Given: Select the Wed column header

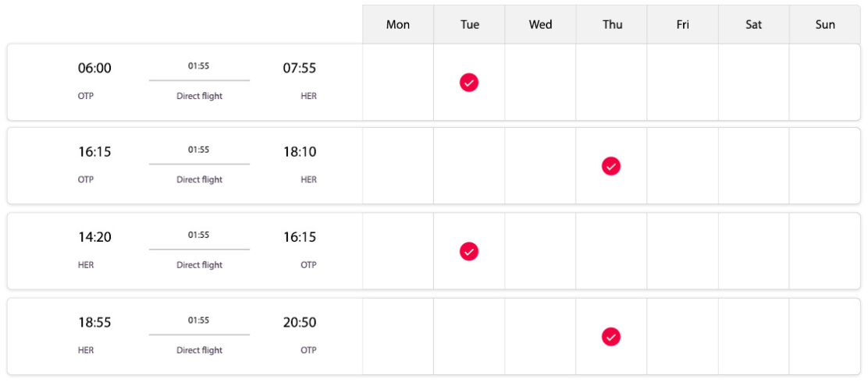Looking at the screenshot, I should (540, 24).
